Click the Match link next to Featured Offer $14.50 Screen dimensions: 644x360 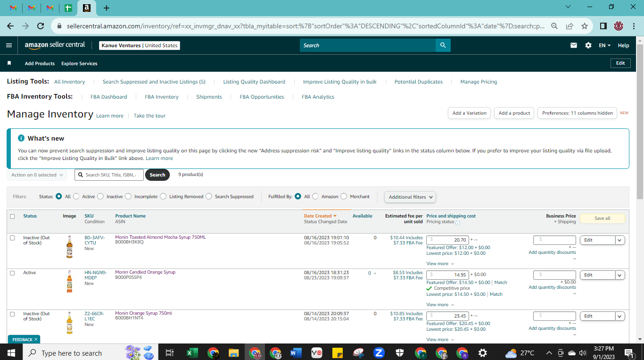tap(501, 283)
